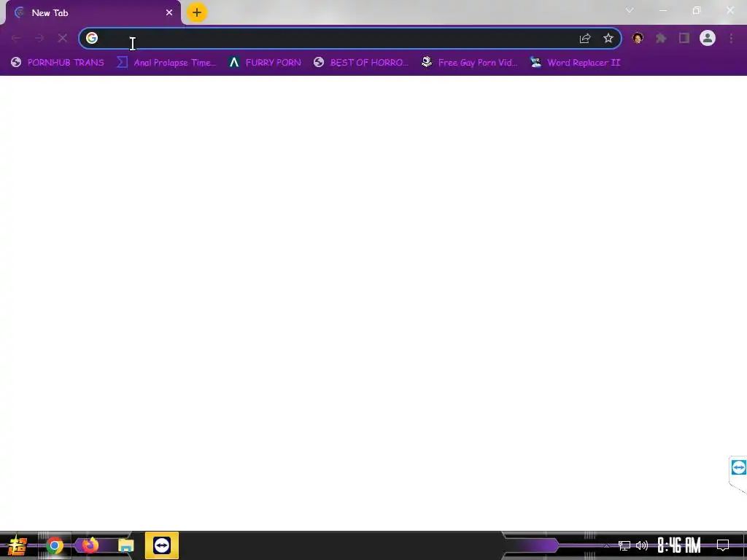Open the avatar extension icon in the toolbar

pos(638,38)
